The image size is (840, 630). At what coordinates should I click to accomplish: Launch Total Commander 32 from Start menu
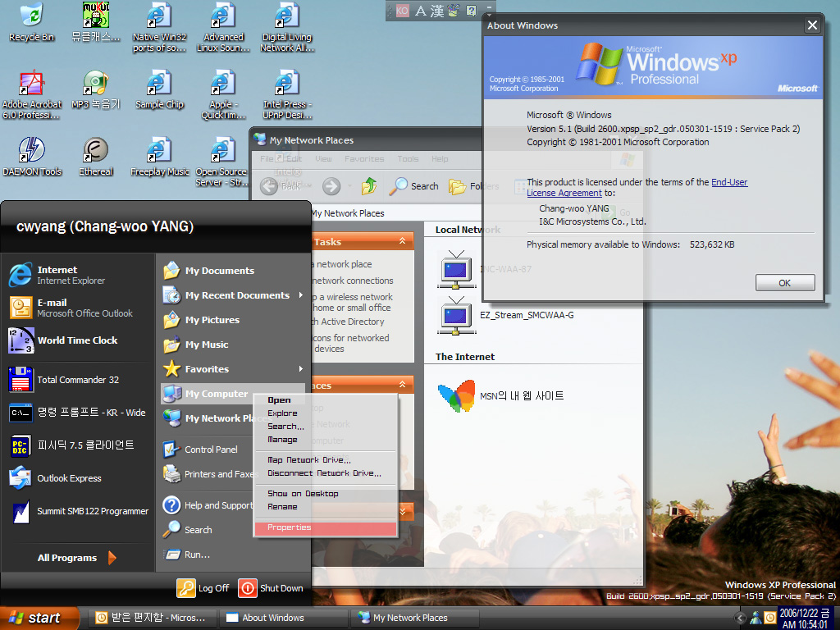point(78,380)
